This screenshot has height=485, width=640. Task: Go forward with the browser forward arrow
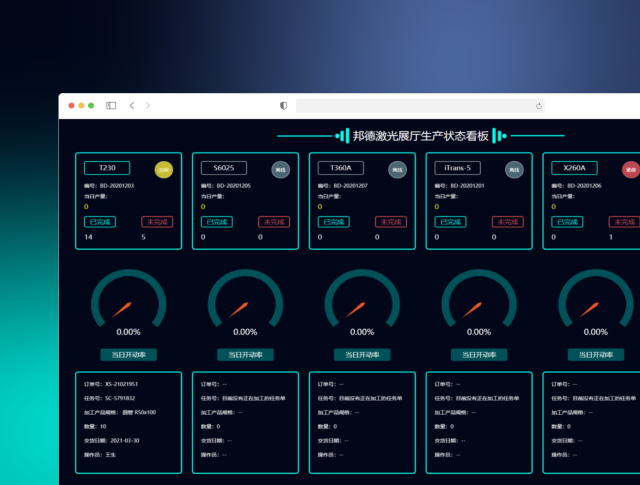pyautogui.click(x=148, y=106)
